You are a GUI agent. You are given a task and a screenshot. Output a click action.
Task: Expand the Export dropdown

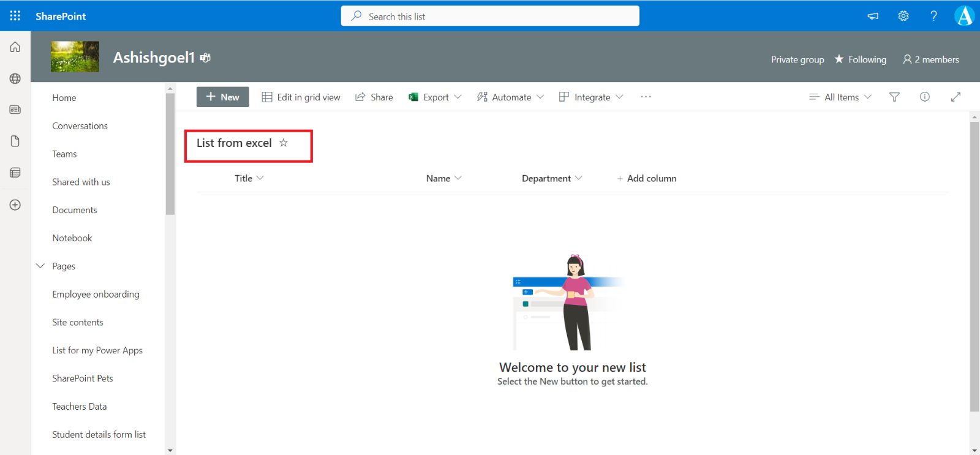coord(435,97)
